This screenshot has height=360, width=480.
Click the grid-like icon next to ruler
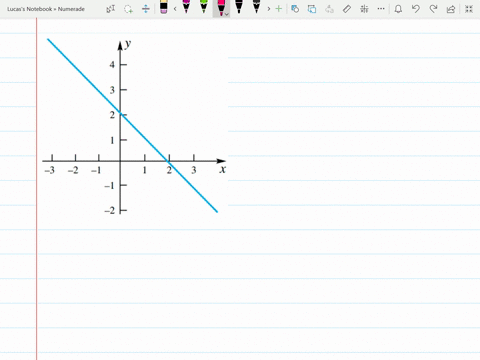pos(364,9)
